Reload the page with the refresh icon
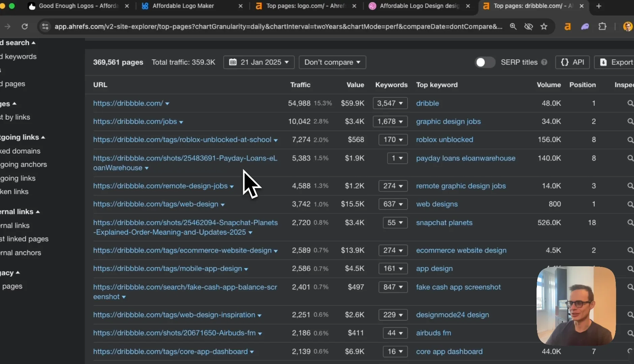 pyautogui.click(x=25, y=26)
